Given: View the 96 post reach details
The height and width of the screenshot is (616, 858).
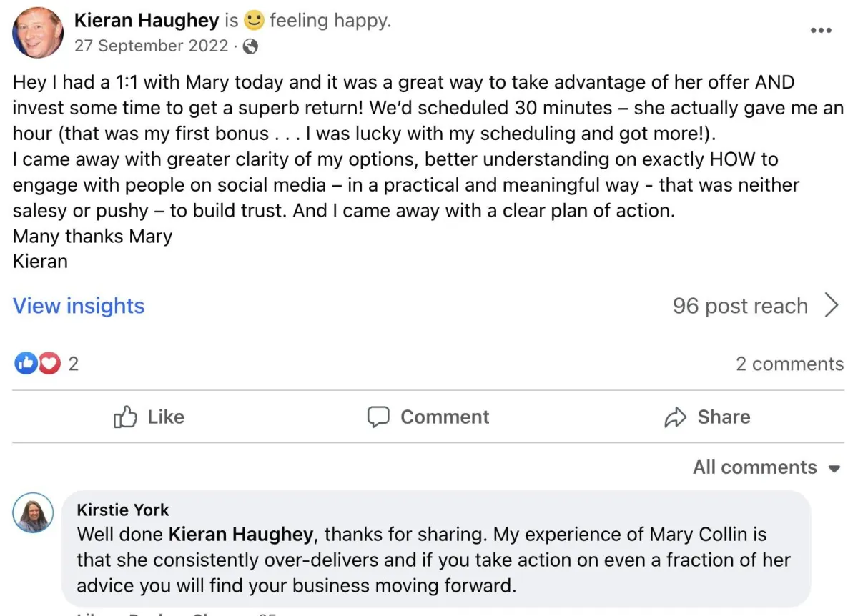Looking at the screenshot, I should tap(739, 306).
